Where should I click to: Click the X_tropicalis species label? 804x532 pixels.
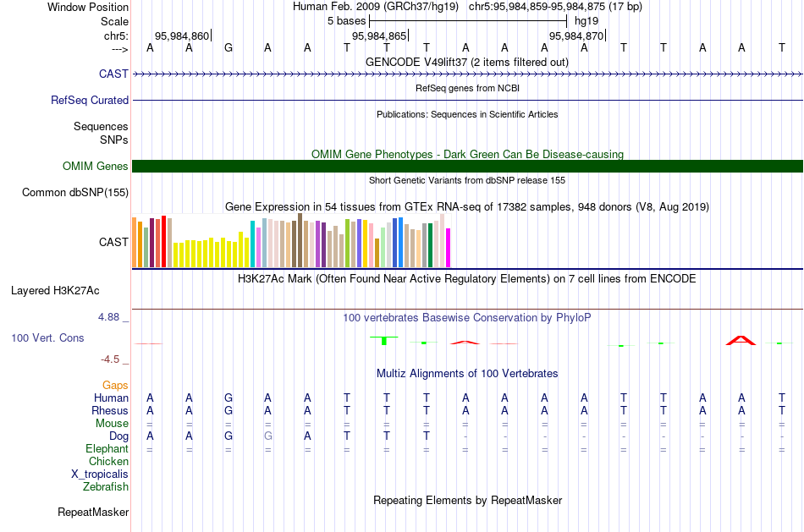[100, 474]
